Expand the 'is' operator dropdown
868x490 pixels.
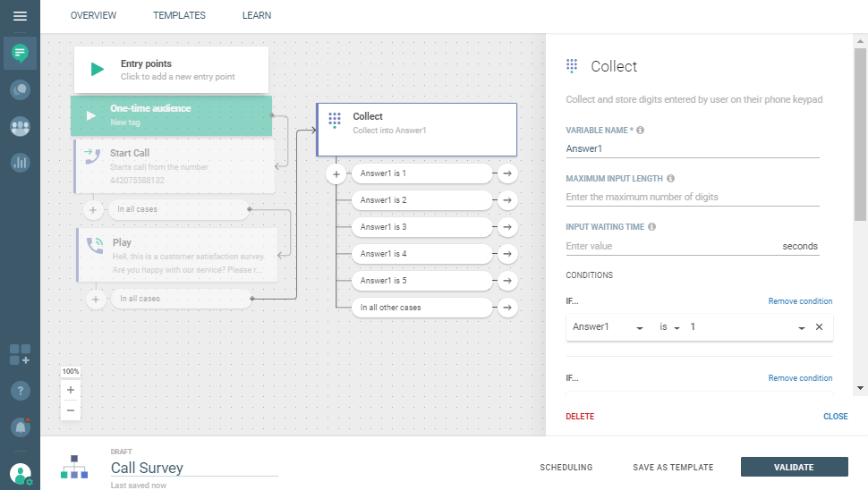pos(677,328)
